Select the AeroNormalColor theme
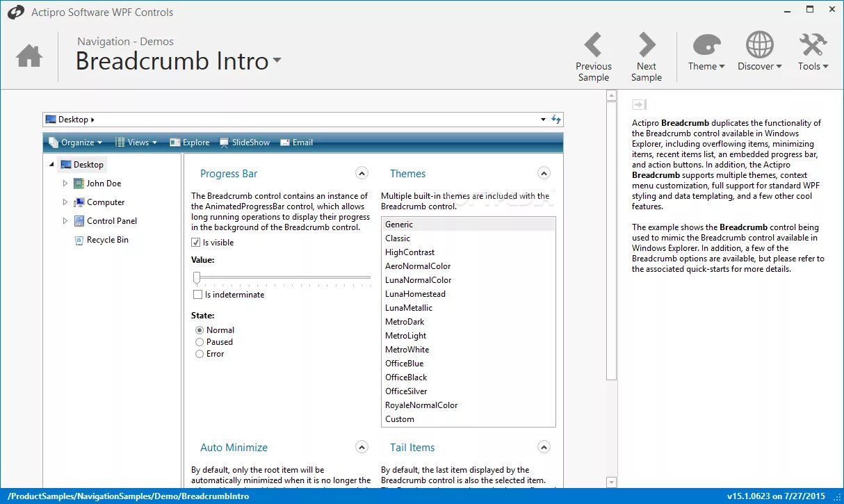The image size is (844, 504). [x=469, y=266]
